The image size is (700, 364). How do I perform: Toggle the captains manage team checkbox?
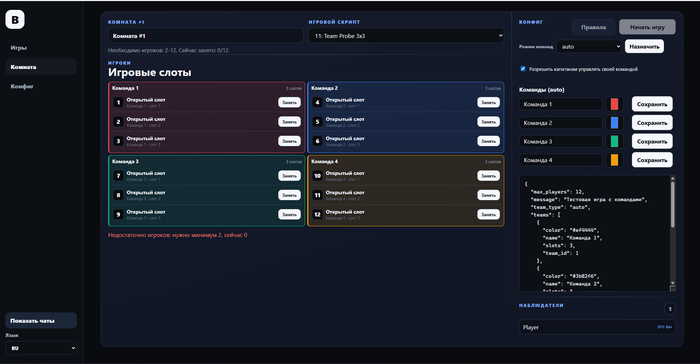point(523,69)
